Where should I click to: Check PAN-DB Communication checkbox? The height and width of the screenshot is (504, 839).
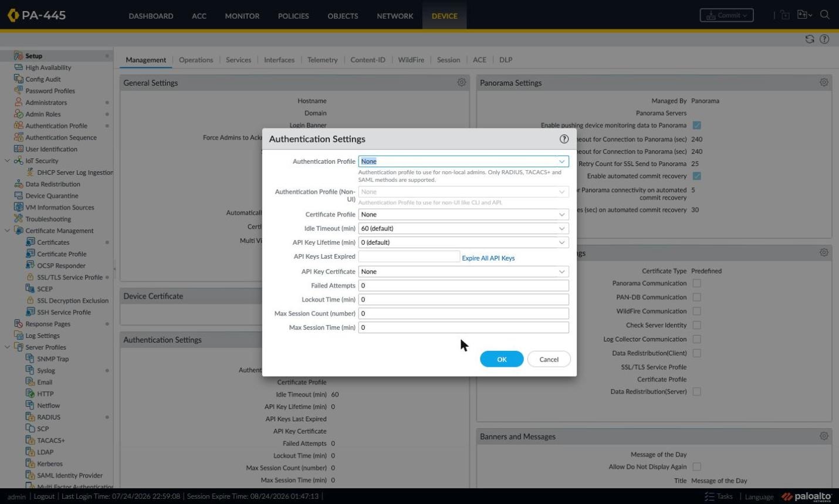coord(696,297)
